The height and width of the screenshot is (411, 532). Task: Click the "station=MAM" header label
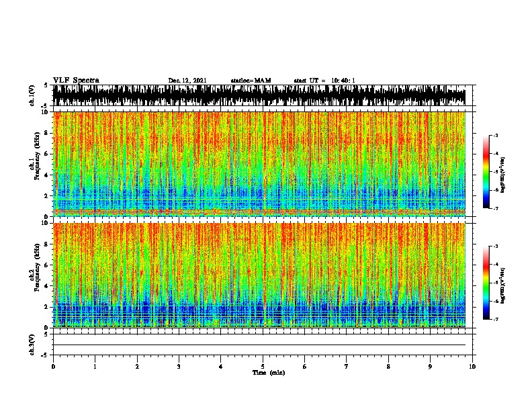251,81
